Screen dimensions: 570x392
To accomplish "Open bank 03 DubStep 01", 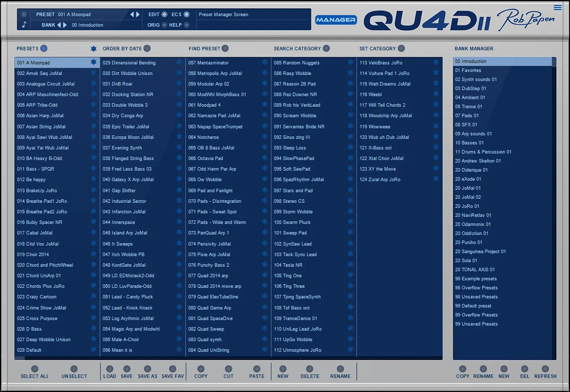I will [x=502, y=88].
